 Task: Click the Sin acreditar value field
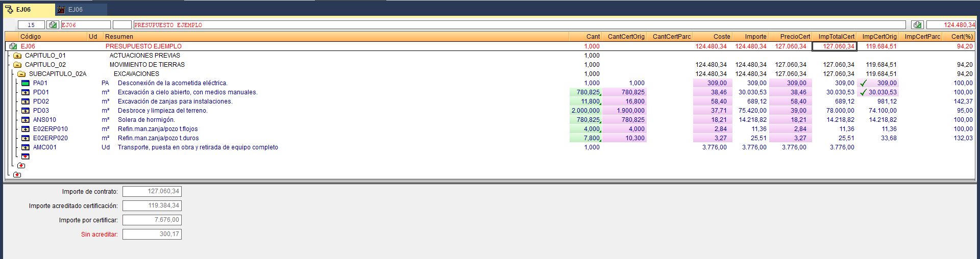point(152,234)
